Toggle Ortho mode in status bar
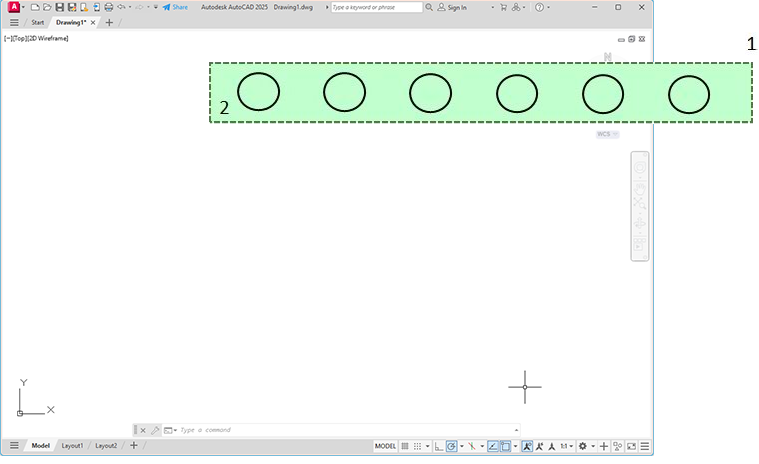The height and width of the screenshot is (464, 759). 439,446
